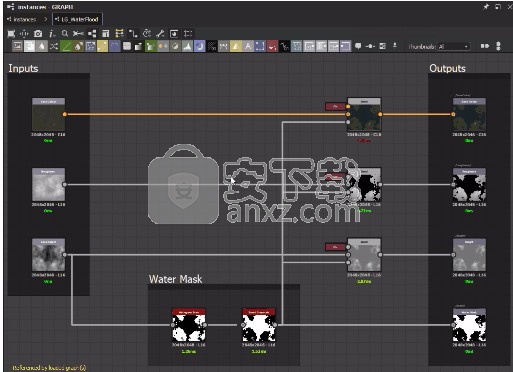The image size is (513, 372).
Task: Click the grey histogram levels node icon
Action: (x=187, y=46)
